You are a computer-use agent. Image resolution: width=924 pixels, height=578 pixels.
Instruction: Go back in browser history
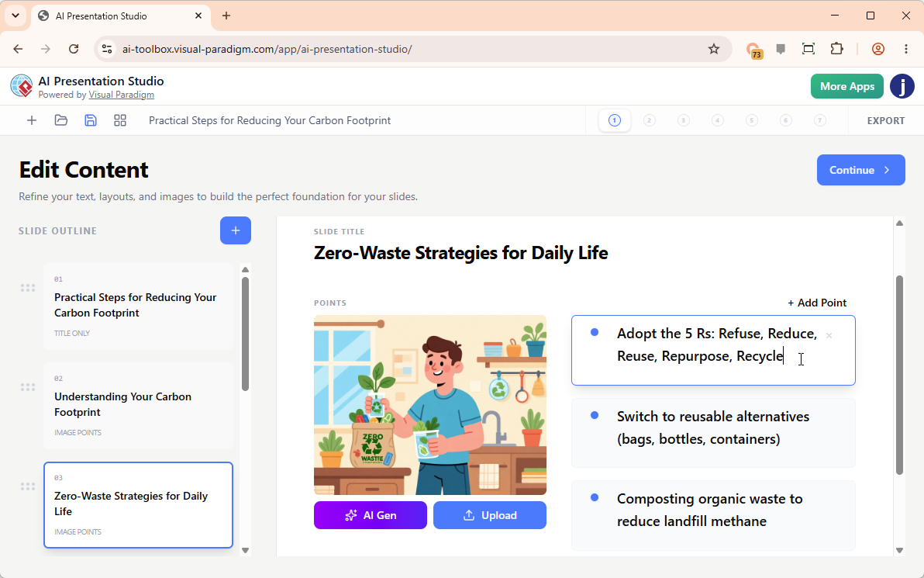[x=19, y=49]
